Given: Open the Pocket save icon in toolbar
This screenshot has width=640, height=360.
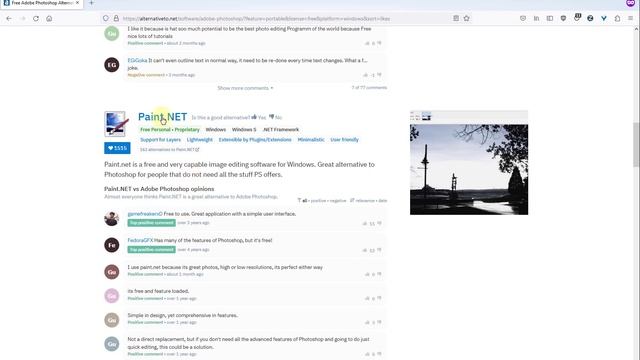Looking at the screenshot, I should (x=523, y=18).
